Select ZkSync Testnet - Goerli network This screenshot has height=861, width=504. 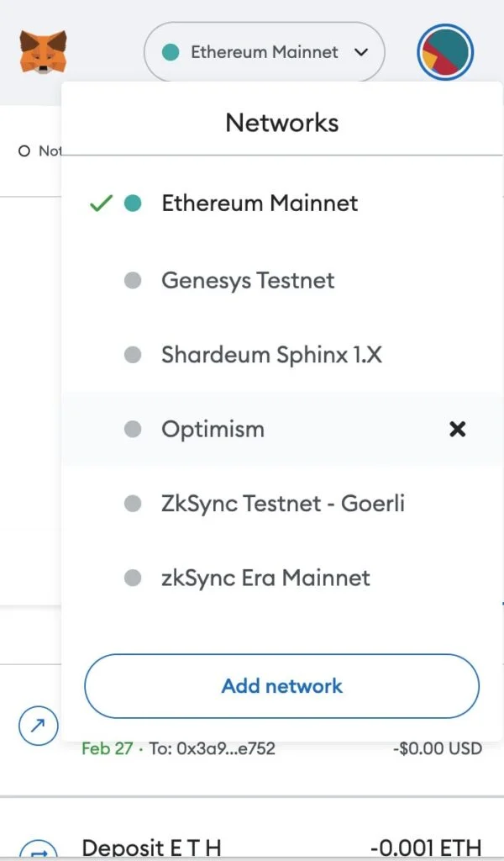282,503
